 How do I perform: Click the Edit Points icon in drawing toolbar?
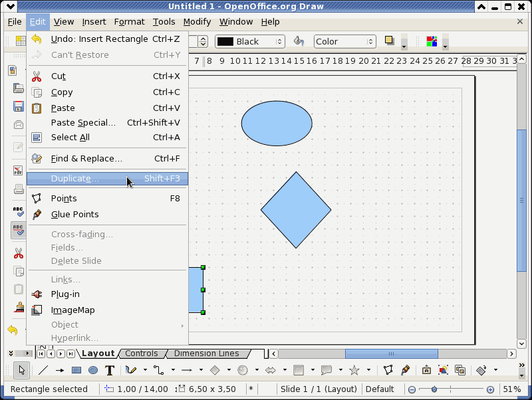388,370
